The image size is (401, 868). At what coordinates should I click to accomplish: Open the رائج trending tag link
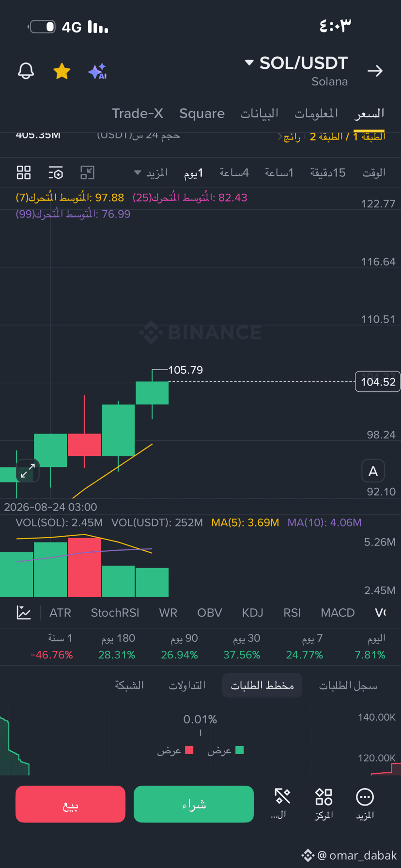[x=290, y=137]
